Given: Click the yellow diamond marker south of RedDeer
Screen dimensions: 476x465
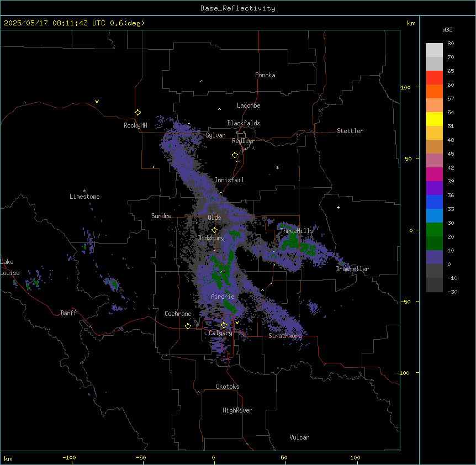Looking at the screenshot, I should click(x=235, y=155).
